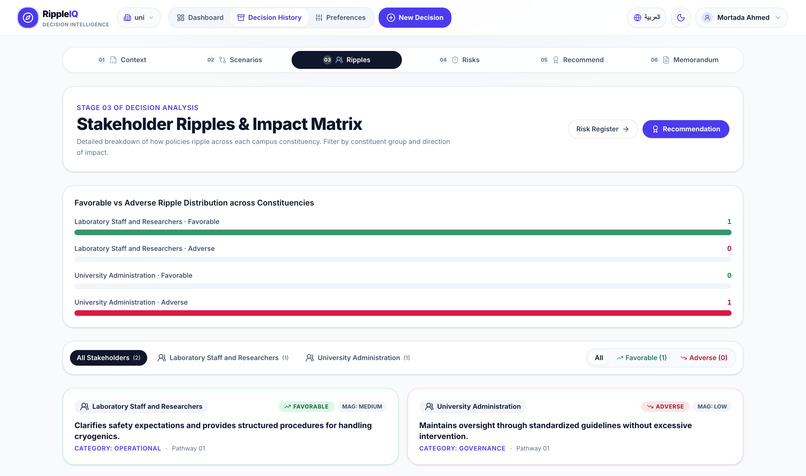Click the Recommendation button
806x476 pixels.
[686, 129]
